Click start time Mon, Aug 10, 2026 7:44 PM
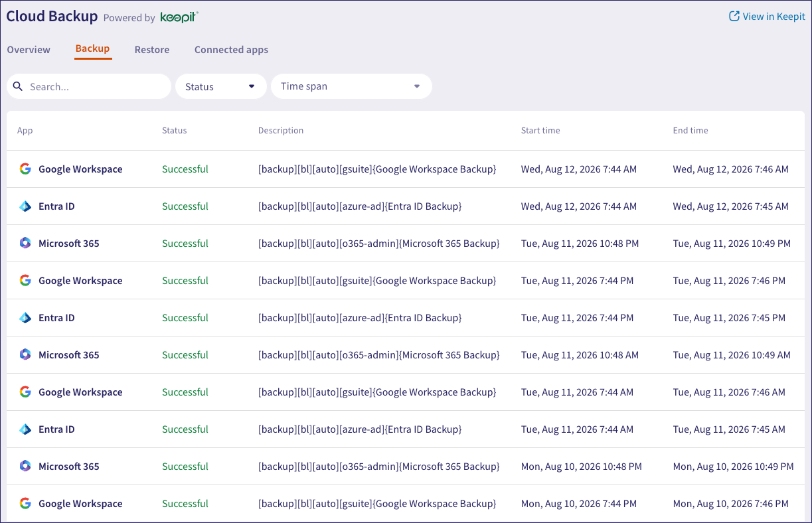The height and width of the screenshot is (523, 812). pos(579,504)
